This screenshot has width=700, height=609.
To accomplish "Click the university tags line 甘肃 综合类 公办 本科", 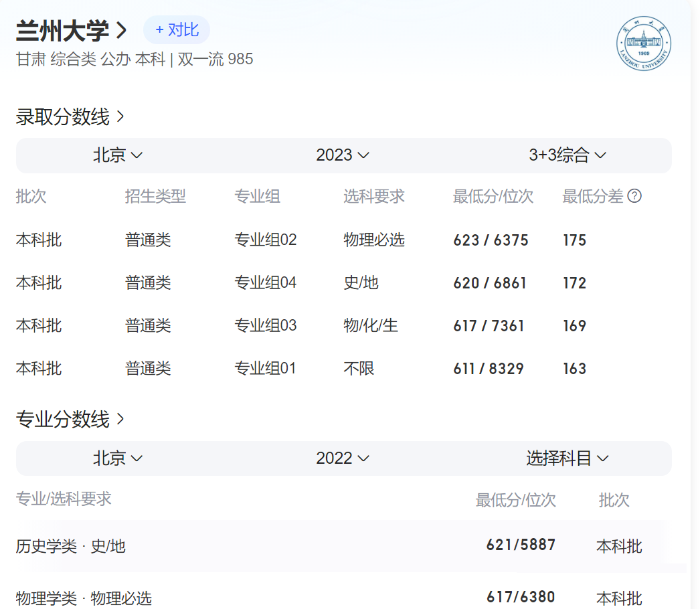I will point(90,60).
